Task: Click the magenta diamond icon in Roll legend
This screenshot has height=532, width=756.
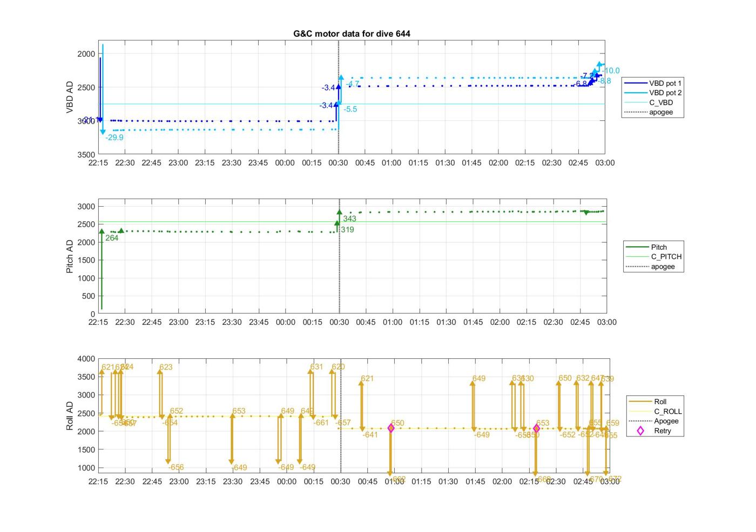Action: [x=640, y=431]
